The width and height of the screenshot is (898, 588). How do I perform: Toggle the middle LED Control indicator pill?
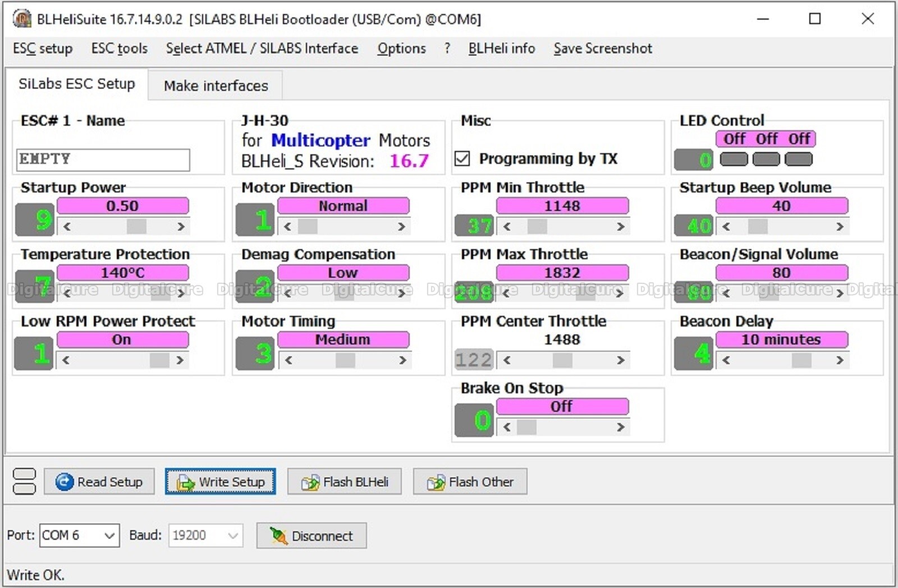766,159
